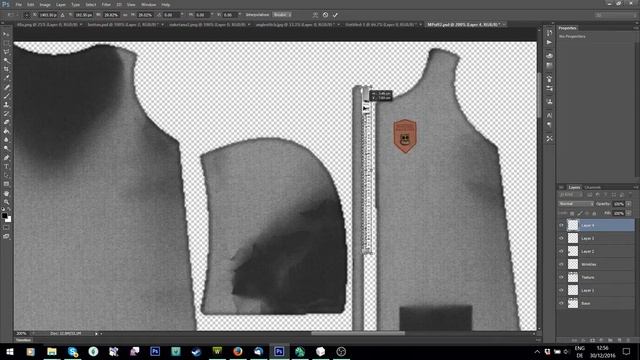Open the Image menu

click(x=45, y=4)
